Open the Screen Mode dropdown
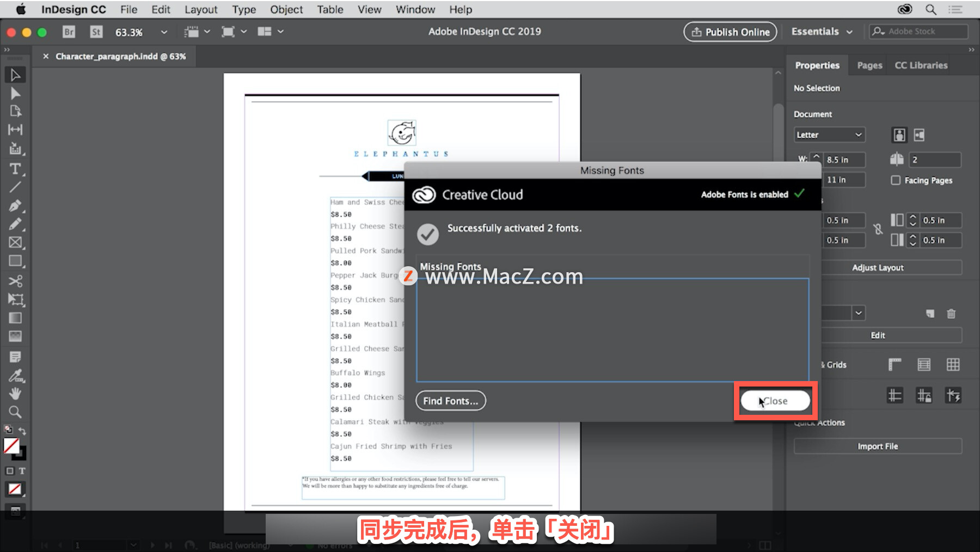This screenshot has height=552, width=980. 234,32
